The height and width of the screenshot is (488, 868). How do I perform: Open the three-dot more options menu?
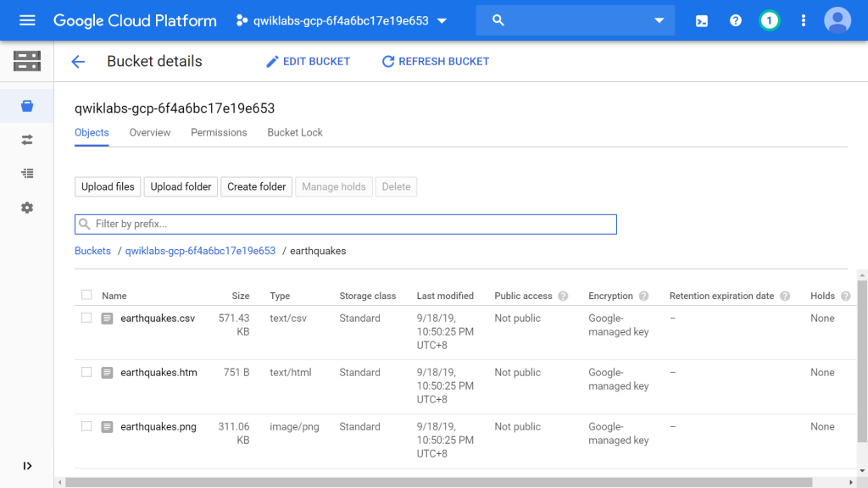[x=804, y=20]
